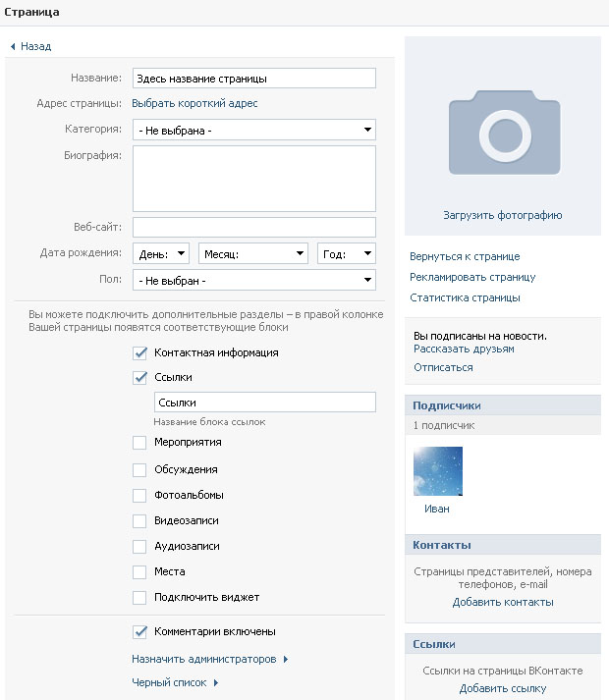The image size is (609, 700).
Task: Disable the Комментарии включены checkbox
Action: coord(139,631)
